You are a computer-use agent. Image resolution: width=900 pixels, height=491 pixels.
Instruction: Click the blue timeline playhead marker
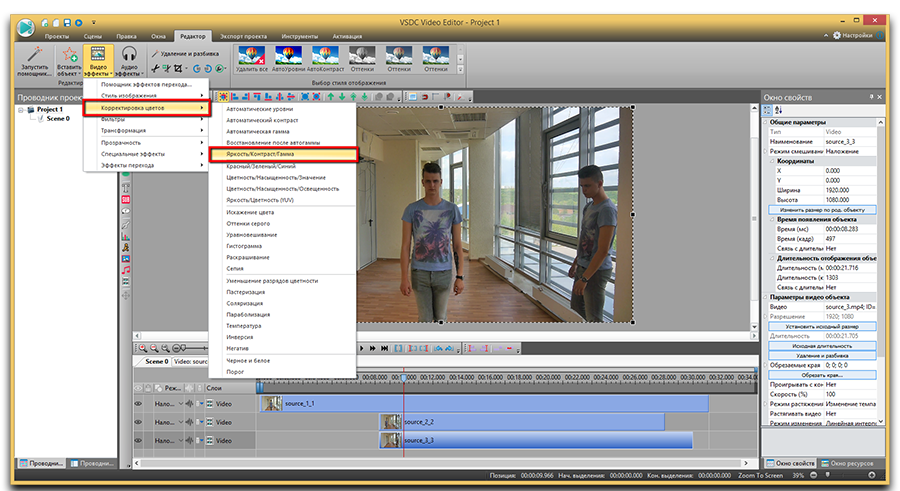404,377
